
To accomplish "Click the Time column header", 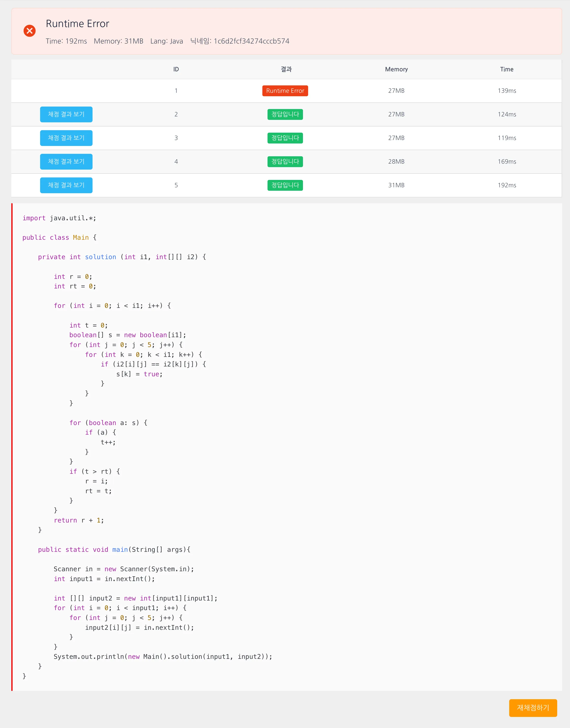I will coord(506,69).
